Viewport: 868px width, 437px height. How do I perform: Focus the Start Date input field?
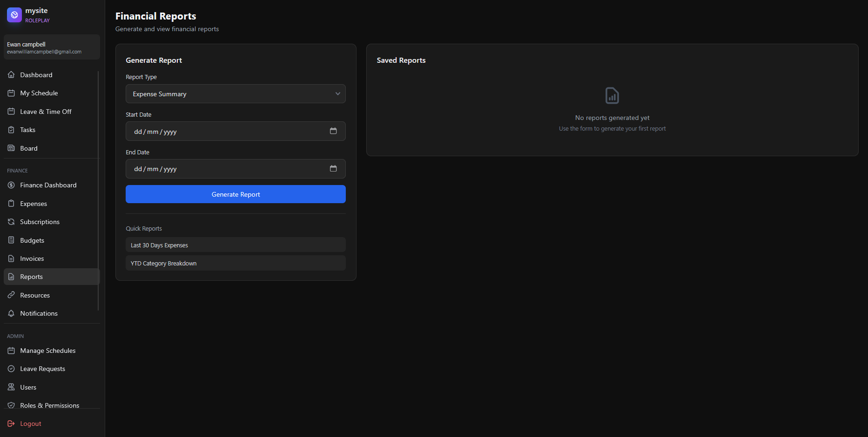tap(223, 132)
